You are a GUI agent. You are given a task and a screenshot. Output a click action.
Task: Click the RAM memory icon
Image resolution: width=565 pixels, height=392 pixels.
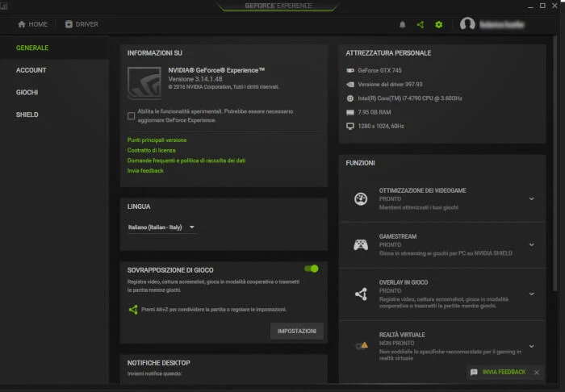[349, 112]
